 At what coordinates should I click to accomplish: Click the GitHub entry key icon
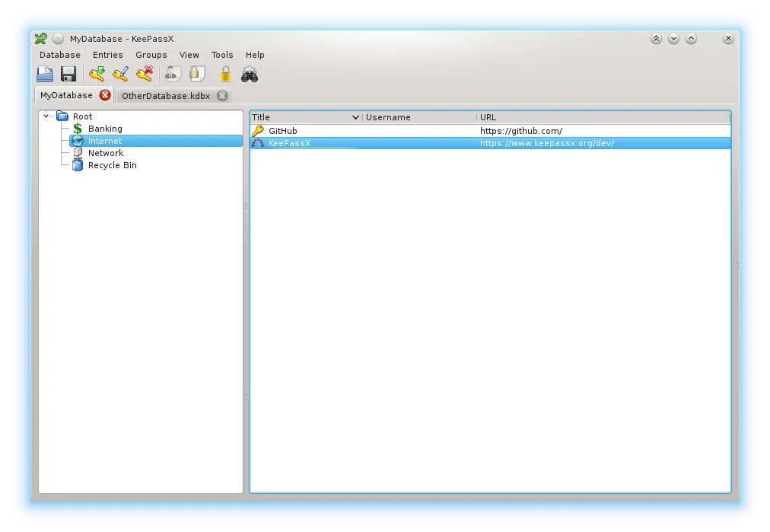(258, 131)
